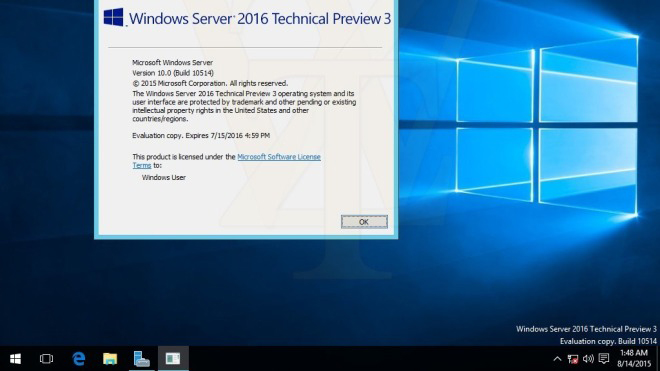Click 'Version 10.0 (Build 10514)' text
The height and width of the screenshot is (371, 660).
(x=173, y=73)
